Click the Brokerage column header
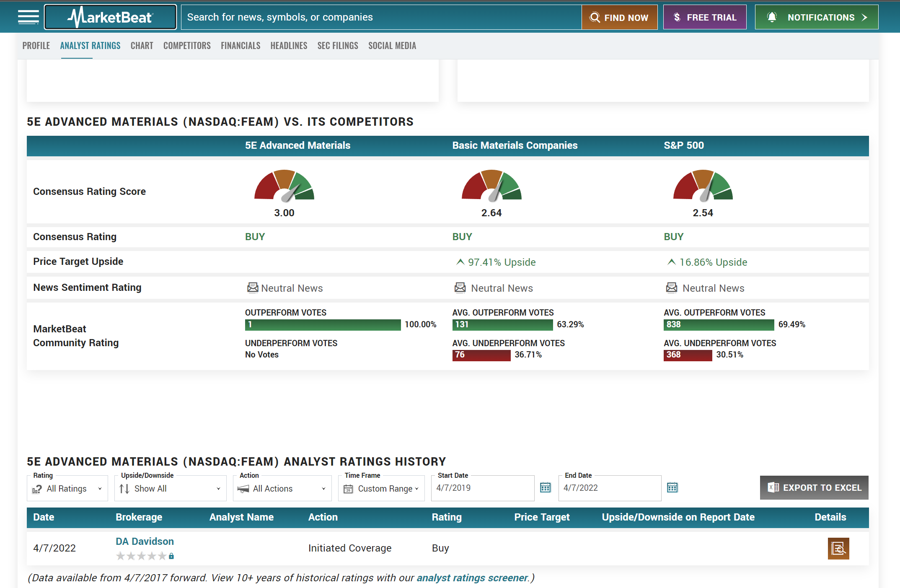The image size is (900, 588). [x=139, y=517]
